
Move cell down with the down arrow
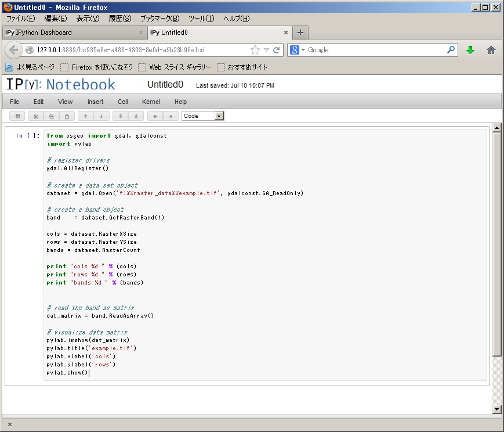click(101, 116)
